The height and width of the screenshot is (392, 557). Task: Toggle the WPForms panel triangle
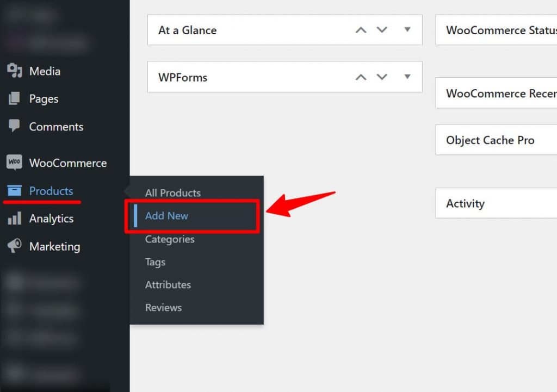[x=407, y=76]
